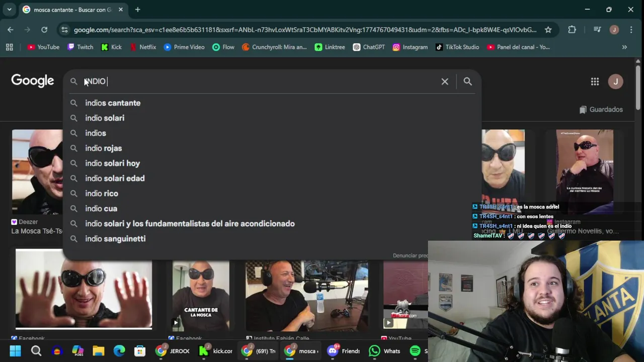View site information icon in address bar
Screen dimensions: 644x362
pyautogui.click(x=64, y=30)
